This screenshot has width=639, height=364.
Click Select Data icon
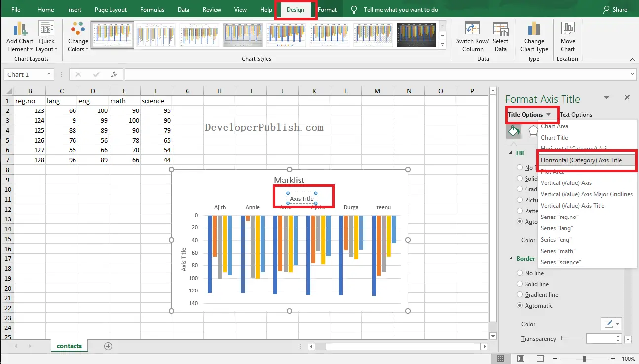point(500,29)
